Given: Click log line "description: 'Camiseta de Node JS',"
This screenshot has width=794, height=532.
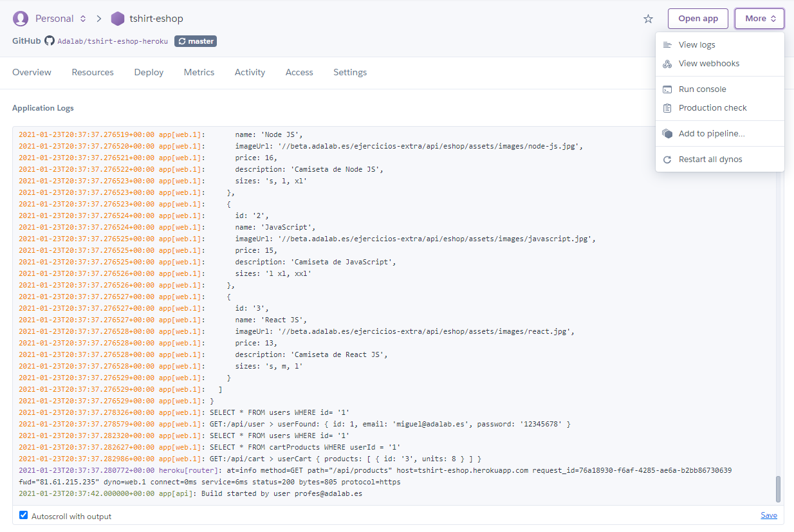Looking at the screenshot, I should coord(309,170).
